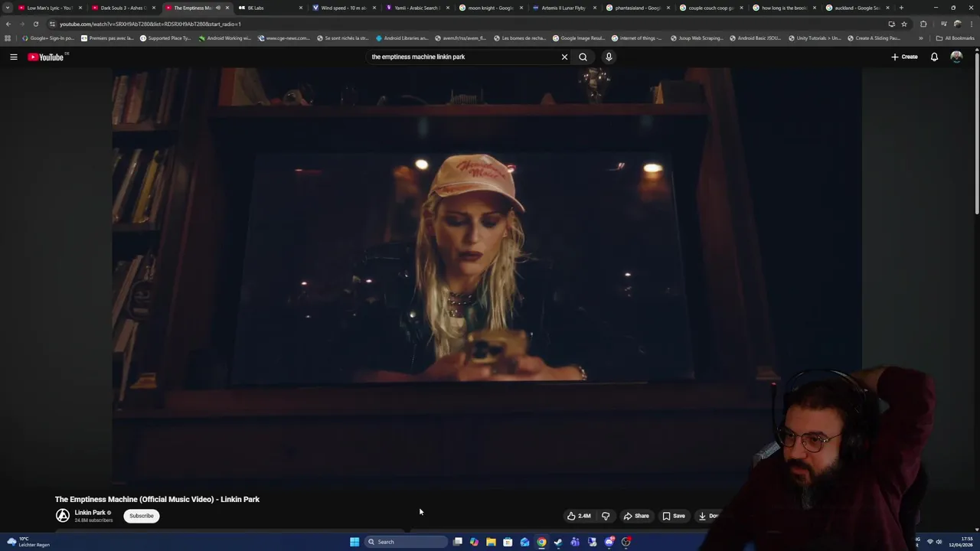Bookmark this page with star icon
Screen dimensions: 980x551
pyautogui.click(x=904, y=24)
